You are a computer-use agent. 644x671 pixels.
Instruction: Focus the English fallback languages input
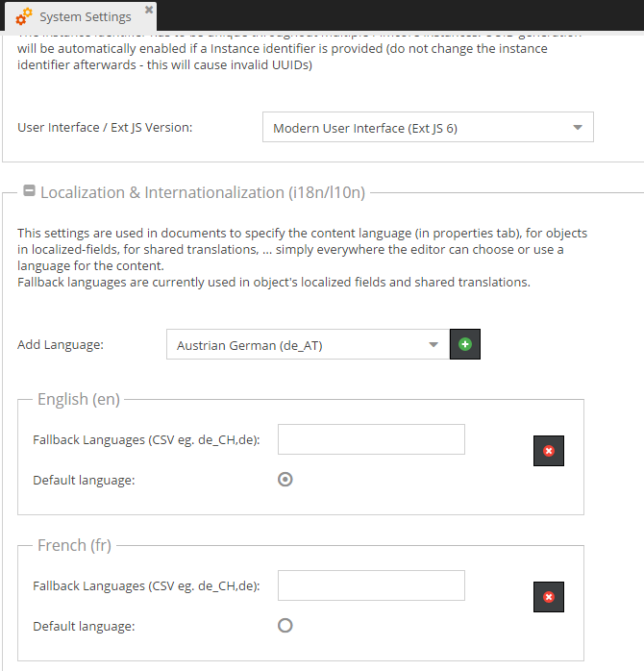pos(371,439)
